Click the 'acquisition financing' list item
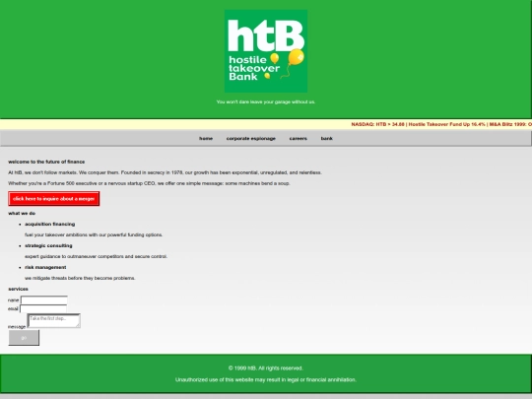 50,224
